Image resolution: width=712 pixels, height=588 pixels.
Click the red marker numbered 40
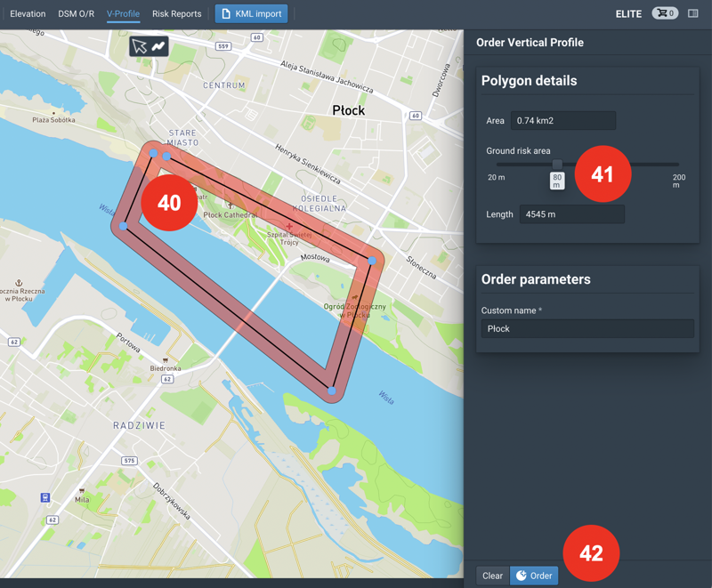click(169, 203)
